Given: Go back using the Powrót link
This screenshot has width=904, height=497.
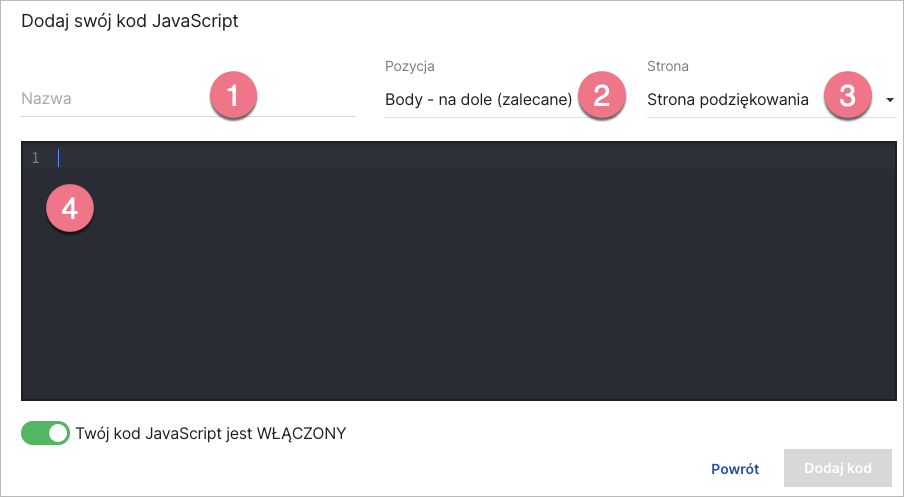Looking at the screenshot, I should point(735,468).
